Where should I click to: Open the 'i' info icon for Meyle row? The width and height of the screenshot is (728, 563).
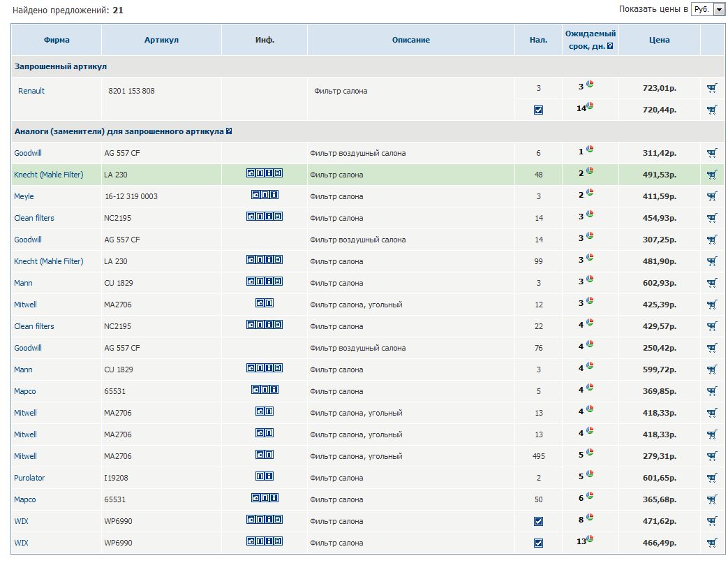(274, 195)
